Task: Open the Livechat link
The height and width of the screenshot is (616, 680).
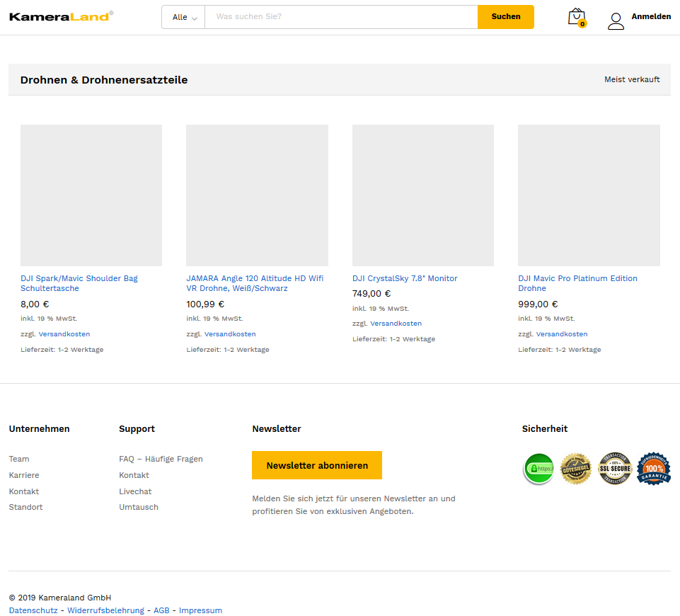Action: click(x=135, y=491)
